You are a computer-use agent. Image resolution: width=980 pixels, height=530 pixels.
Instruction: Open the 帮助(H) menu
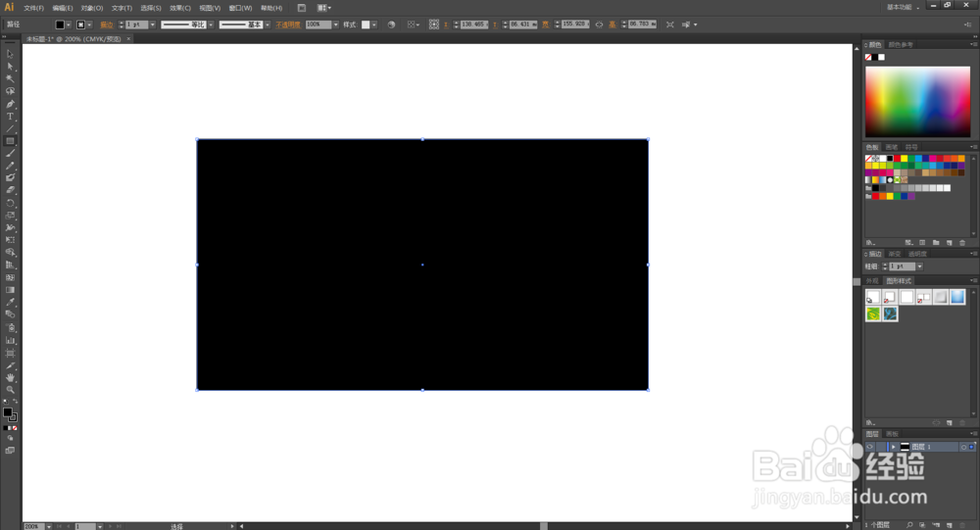(x=271, y=8)
